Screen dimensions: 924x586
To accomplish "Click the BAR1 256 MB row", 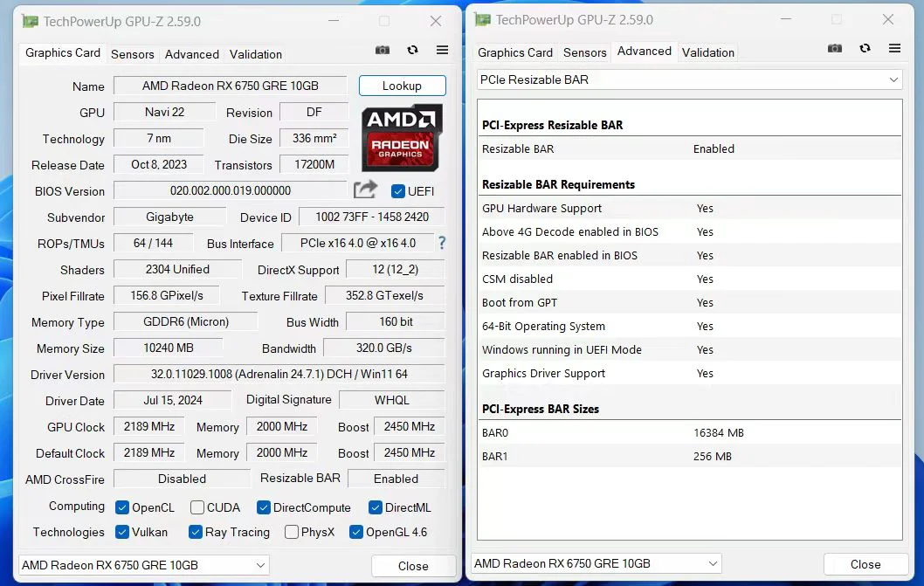I will click(689, 456).
